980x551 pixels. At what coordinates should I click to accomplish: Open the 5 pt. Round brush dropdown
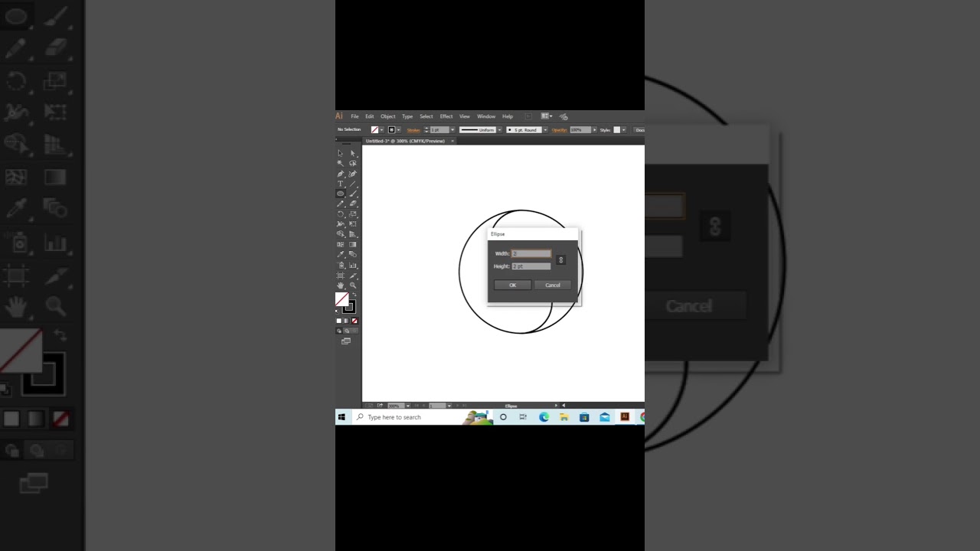[545, 130]
